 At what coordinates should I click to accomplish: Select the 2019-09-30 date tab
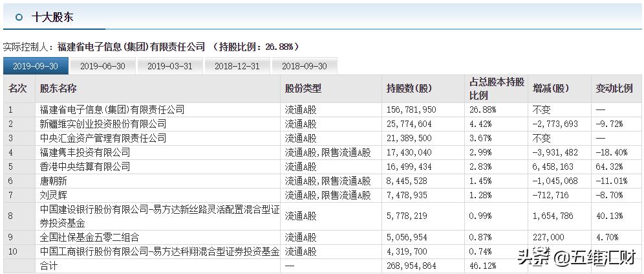coord(35,66)
